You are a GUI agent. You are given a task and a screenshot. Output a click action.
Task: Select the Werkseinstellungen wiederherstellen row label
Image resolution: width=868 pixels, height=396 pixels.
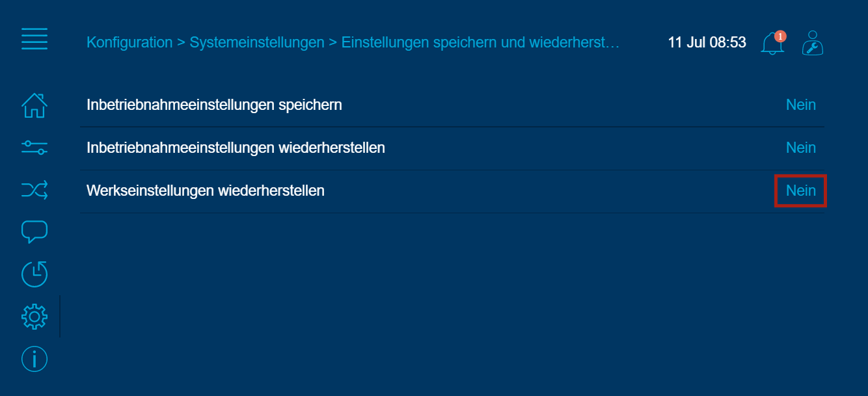tap(206, 191)
